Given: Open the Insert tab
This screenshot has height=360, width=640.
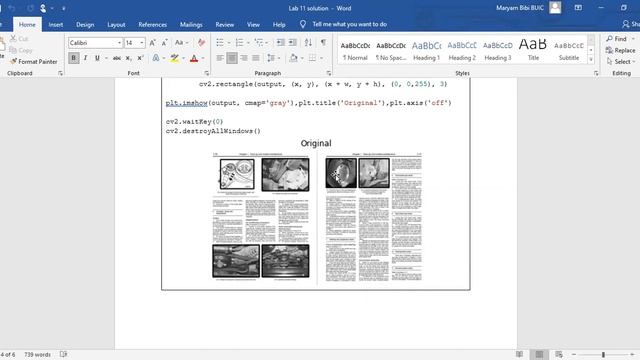Looking at the screenshot, I should click(x=56, y=24).
